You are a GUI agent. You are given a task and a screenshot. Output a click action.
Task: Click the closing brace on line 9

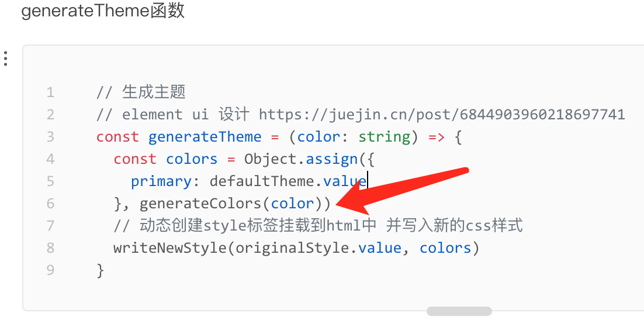[101, 270]
